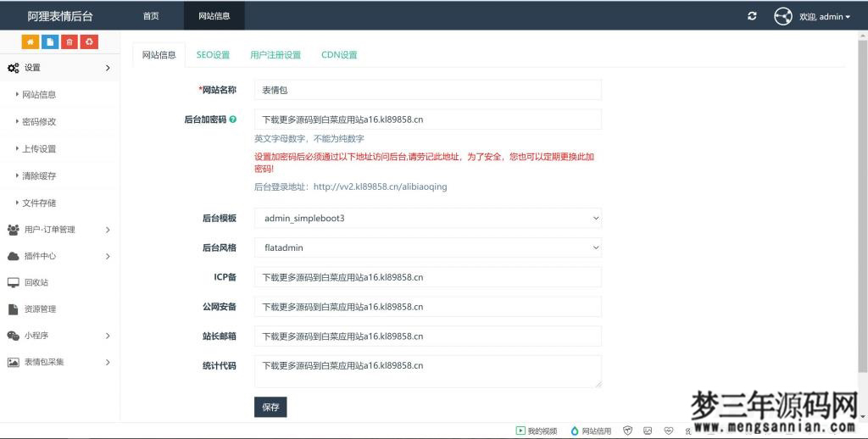Open 上传设置 in the sidebar
Viewport: 868px width, 439px height.
tap(39, 149)
